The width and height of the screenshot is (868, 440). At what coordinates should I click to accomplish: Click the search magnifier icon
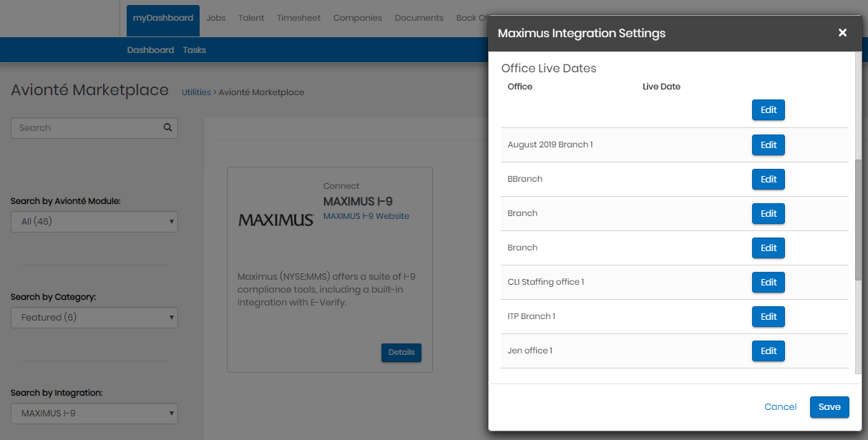coord(167,127)
